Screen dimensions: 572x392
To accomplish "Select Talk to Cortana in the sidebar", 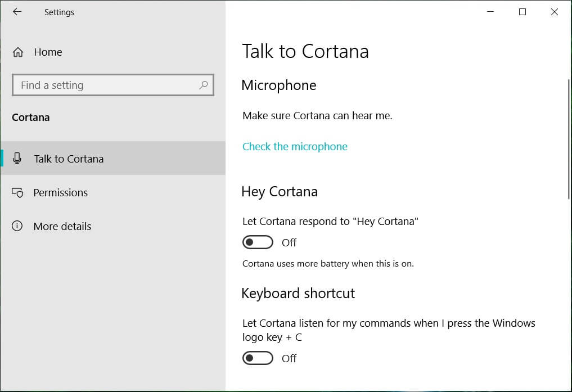I will 69,159.
